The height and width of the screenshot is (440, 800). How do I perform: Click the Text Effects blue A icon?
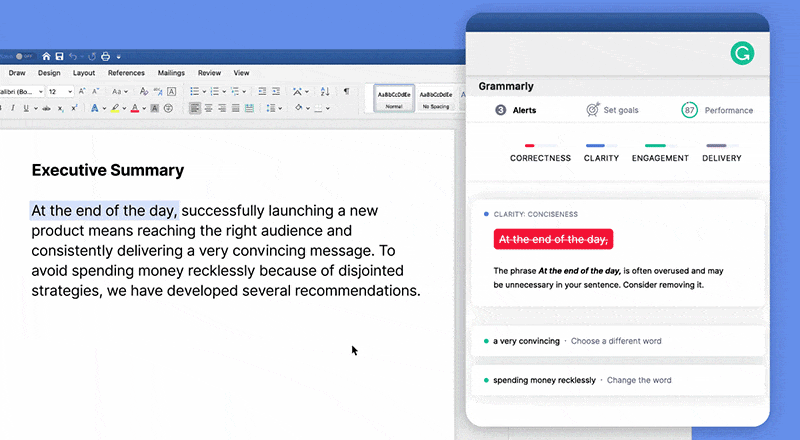[94, 108]
